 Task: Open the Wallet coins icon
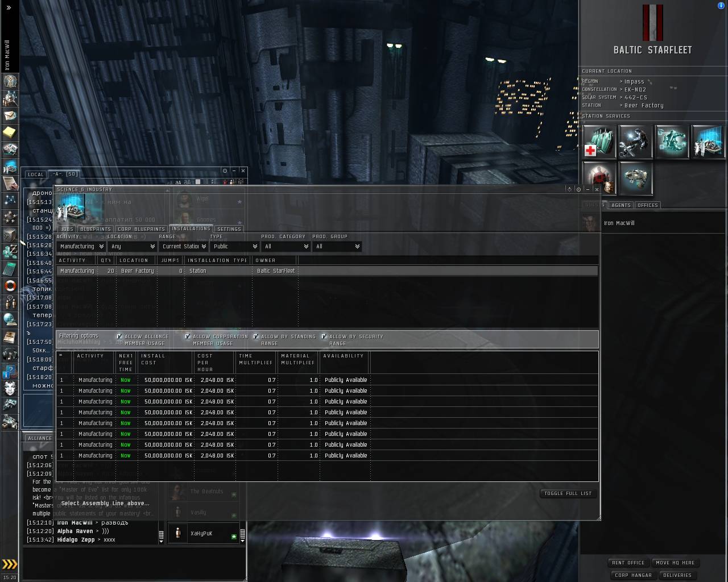10,252
